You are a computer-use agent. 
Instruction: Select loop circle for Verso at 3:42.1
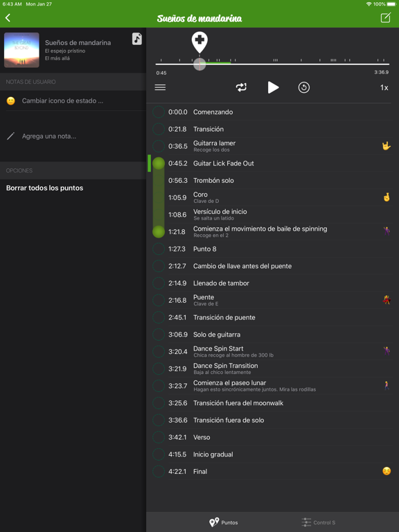point(159,437)
